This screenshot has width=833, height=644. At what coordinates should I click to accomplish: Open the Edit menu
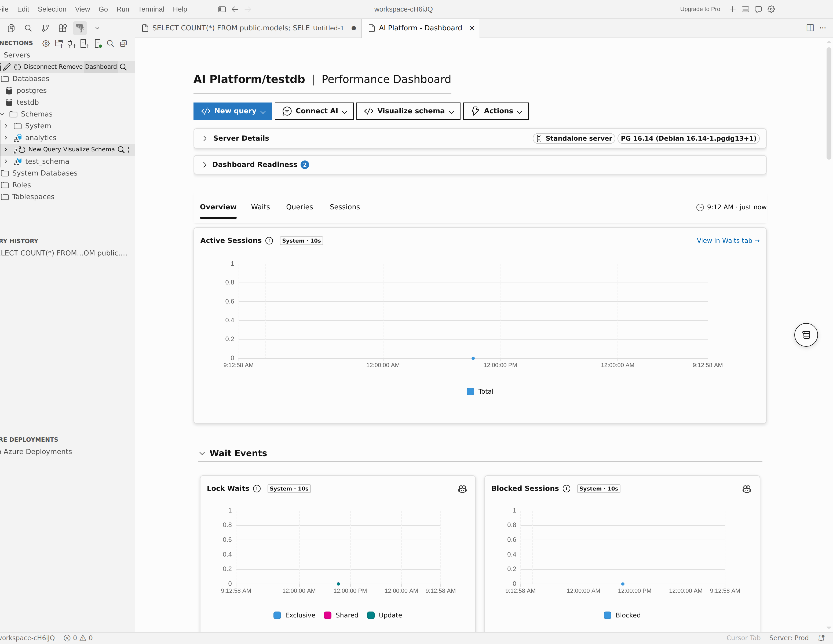click(23, 9)
